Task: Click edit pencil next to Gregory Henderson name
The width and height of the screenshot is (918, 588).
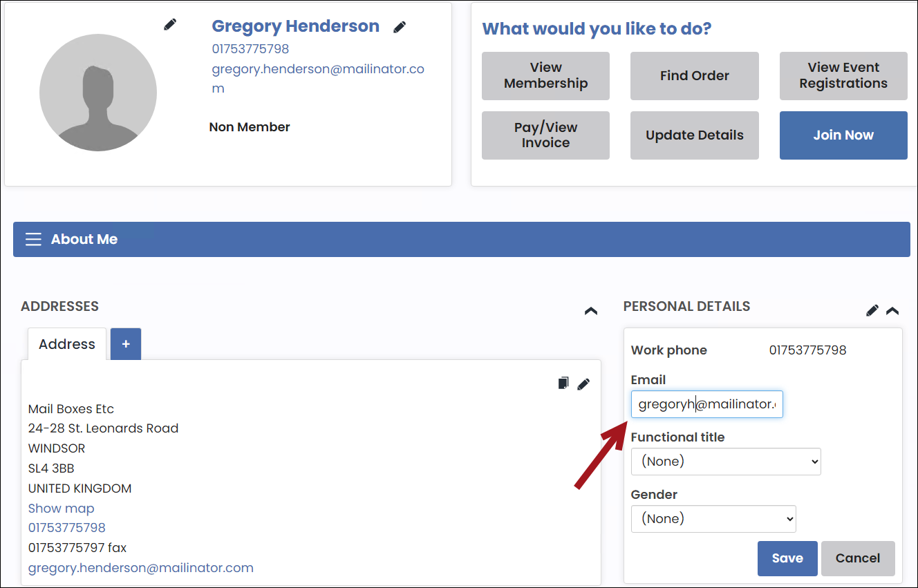Action: click(x=400, y=27)
